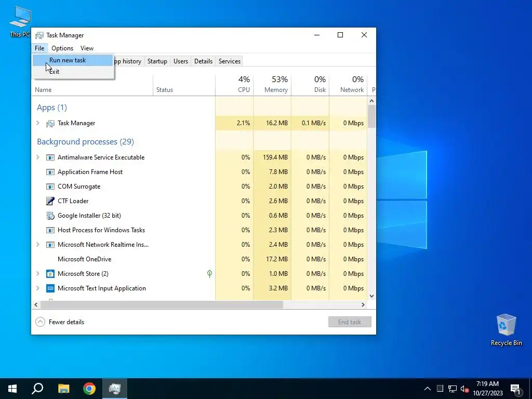
Task: Expand the Task Manager app row
Action: [38, 123]
